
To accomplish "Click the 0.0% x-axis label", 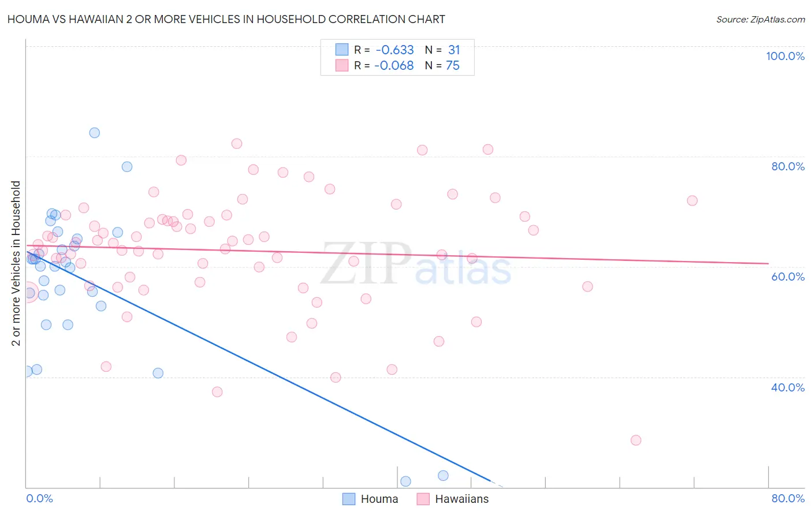I will (x=39, y=498).
